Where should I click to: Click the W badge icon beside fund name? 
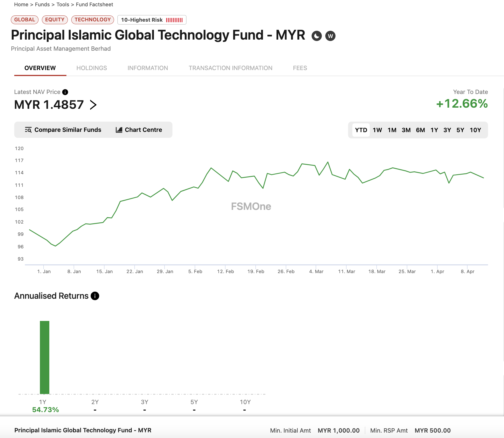click(x=330, y=36)
